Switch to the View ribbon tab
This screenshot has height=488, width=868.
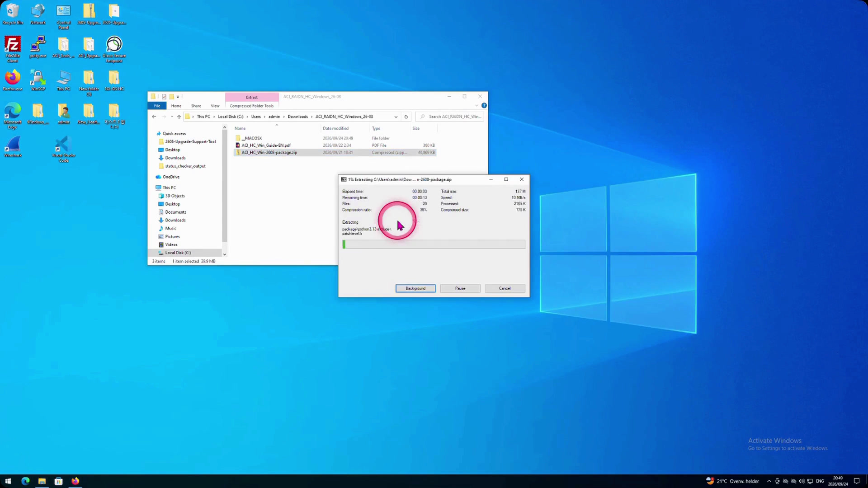(x=215, y=106)
